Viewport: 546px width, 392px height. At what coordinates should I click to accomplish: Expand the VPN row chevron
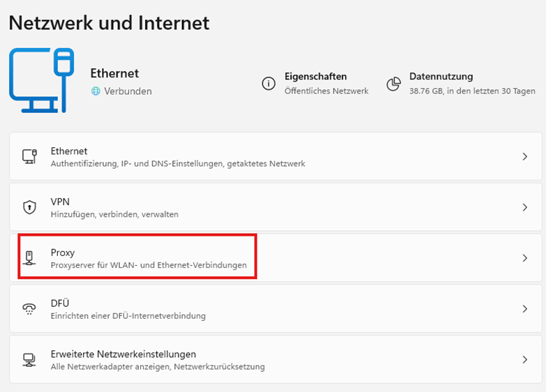pos(524,207)
